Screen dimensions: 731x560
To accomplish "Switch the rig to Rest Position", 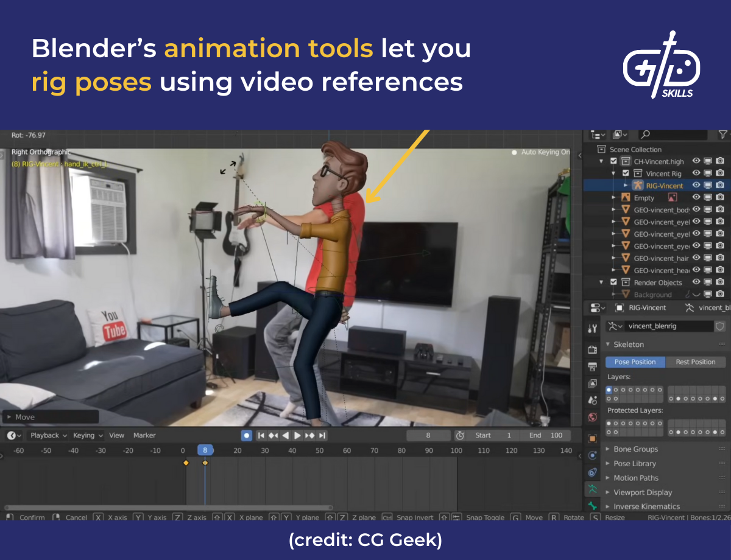I will 696,362.
